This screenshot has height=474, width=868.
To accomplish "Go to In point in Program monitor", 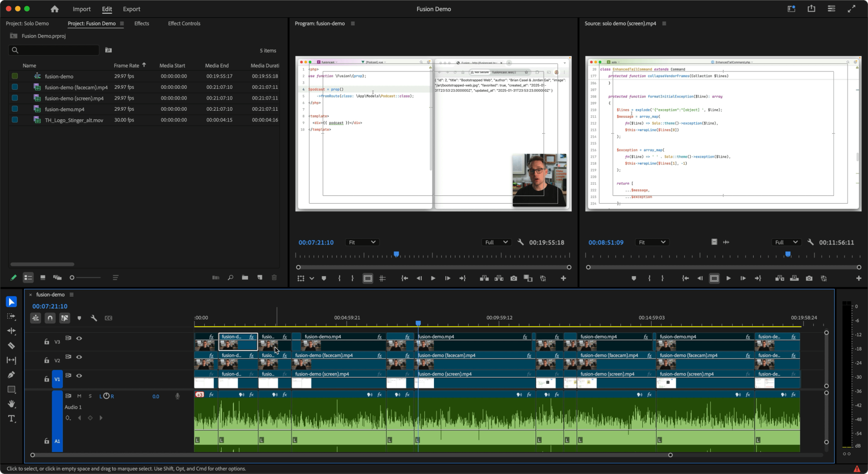I will tap(404, 279).
